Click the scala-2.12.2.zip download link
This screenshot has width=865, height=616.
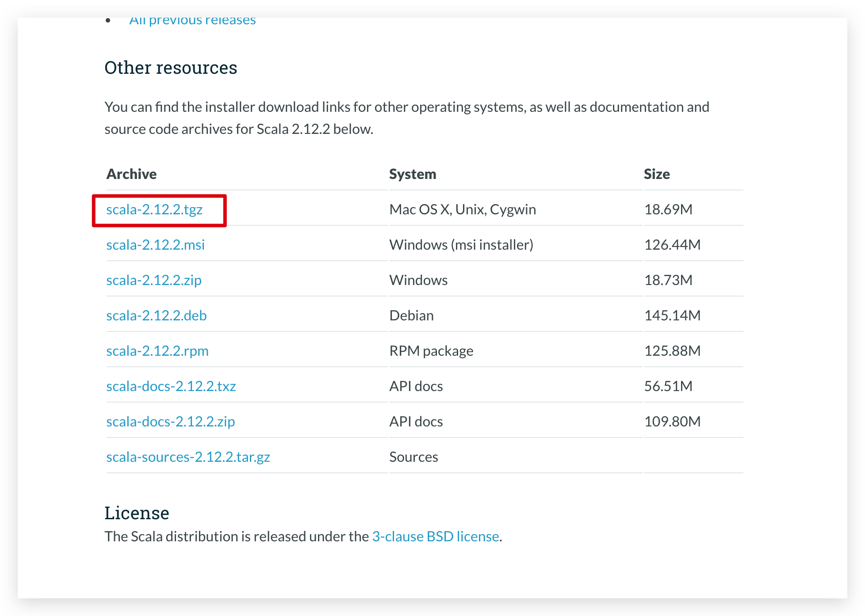153,280
